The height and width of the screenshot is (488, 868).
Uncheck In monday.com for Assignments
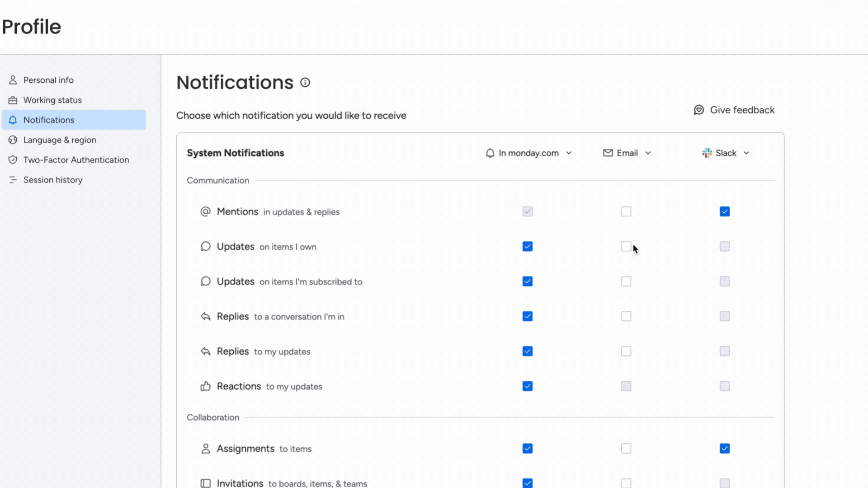click(x=528, y=448)
